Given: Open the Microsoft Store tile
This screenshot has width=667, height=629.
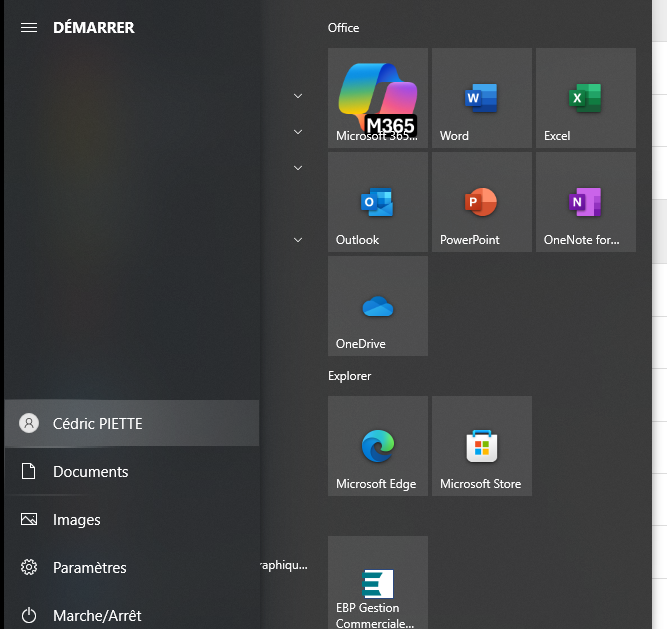Looking at the screenshot, I should click(482, 446).
